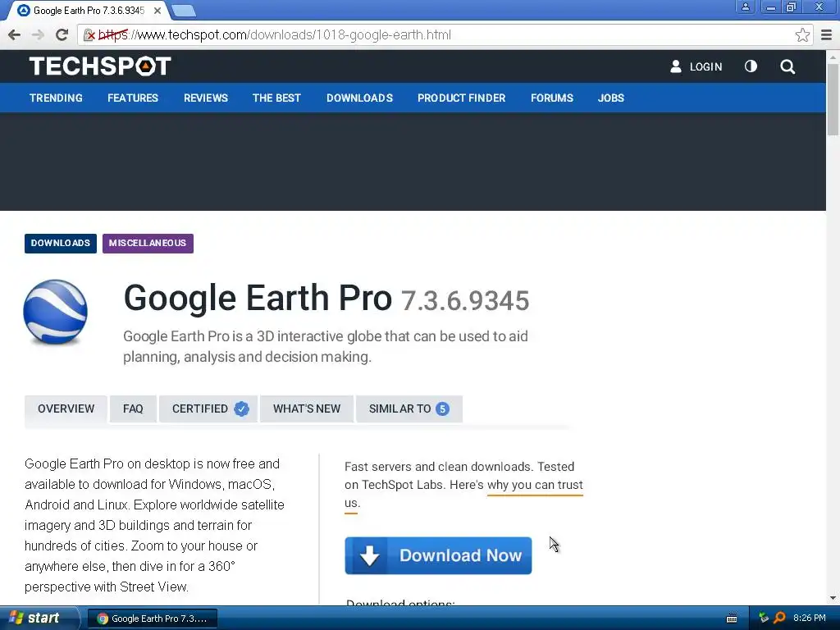The height and width of the screenshot is (630, 840).
Task: Switch to the CERTIFIED tab
Action: 208,409
